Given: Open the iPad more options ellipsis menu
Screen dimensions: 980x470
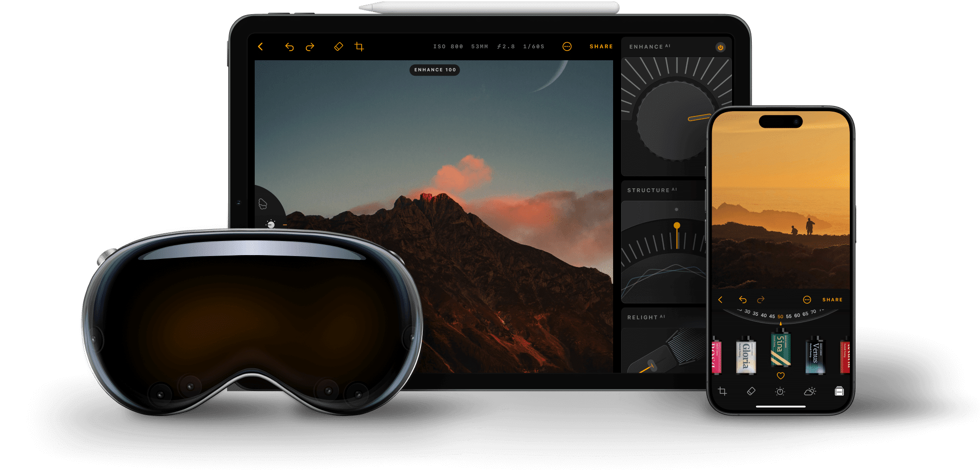Looking at the screenshot, I should point(567,46).
